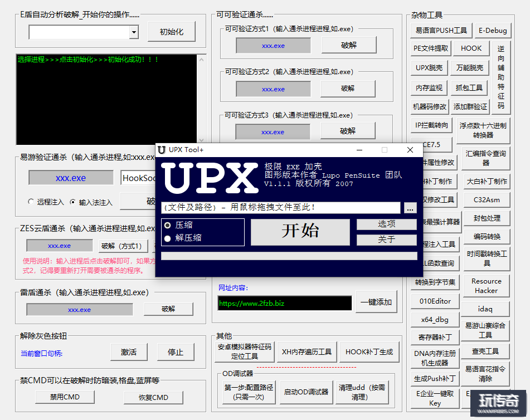Open 逆向辅助特征码 vertical button
This screenshot has height=420, width=530.
point(501,77)
